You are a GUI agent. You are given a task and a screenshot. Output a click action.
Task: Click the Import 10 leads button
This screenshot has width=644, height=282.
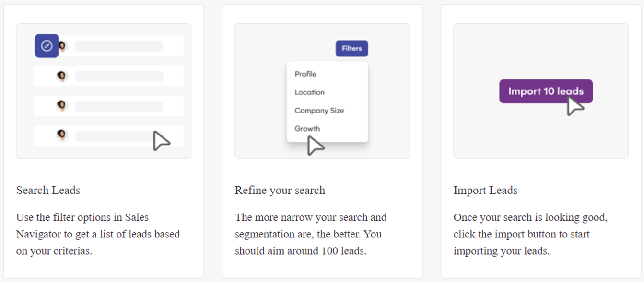pos(546,91)
